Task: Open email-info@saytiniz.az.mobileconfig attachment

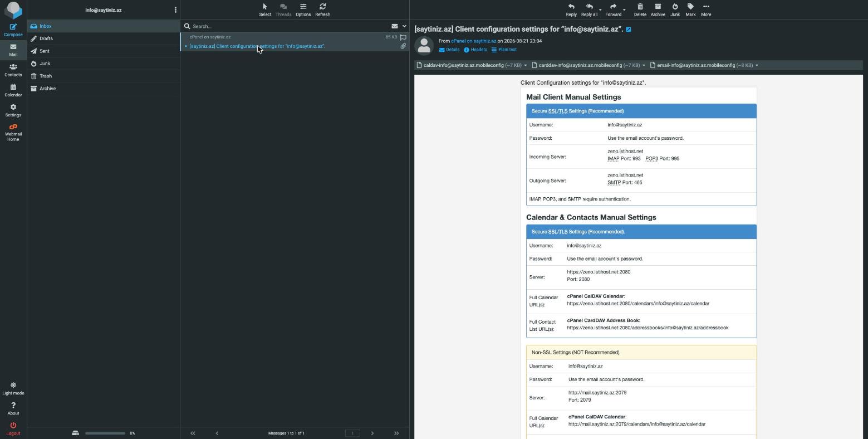Action: click(x=701, y=65)
